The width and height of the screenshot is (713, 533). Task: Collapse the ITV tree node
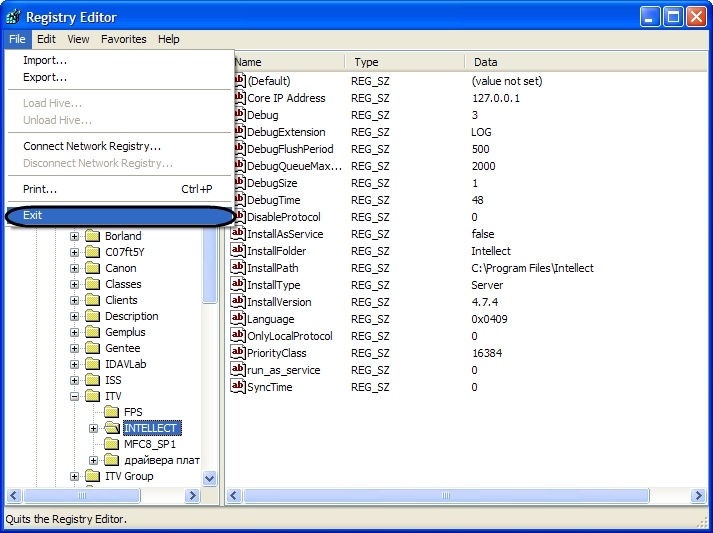pos(75,396)
